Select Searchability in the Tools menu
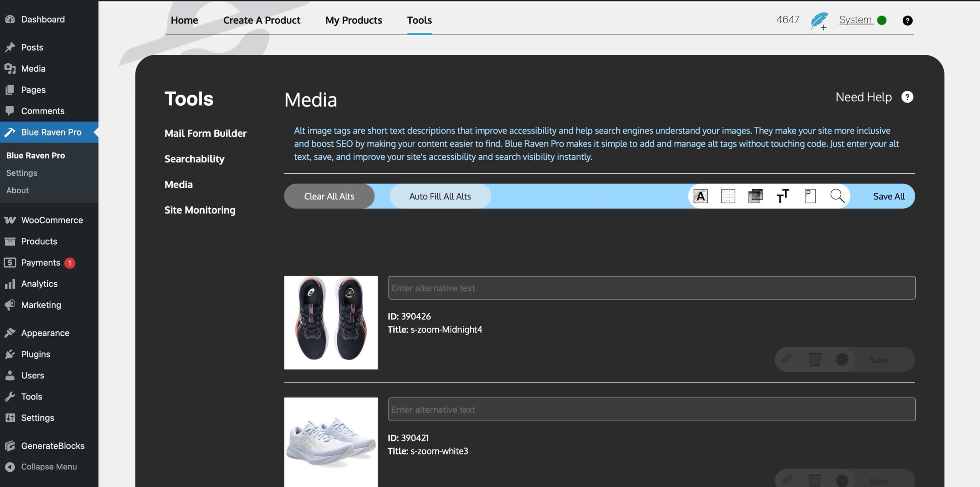Image resolution: width=980 pixels, height=487 pixels. pyautogui.click(x=194, y=159)
